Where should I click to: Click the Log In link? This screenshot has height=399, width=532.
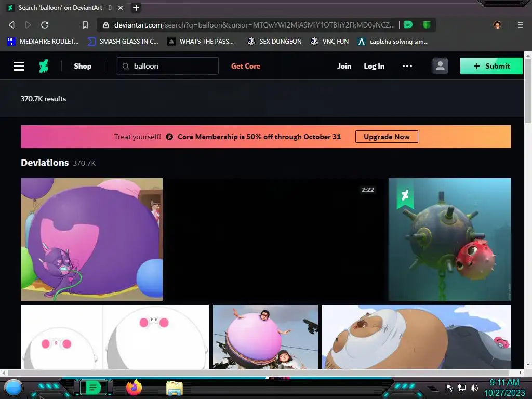coord(374,66)
